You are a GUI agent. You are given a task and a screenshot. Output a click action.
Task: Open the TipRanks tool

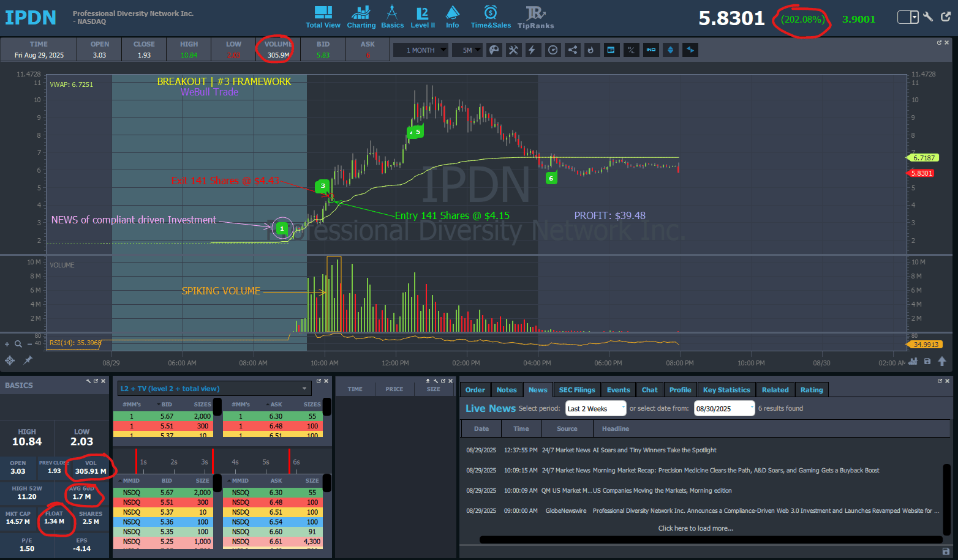pyautogui.click(x=535, y=17)
